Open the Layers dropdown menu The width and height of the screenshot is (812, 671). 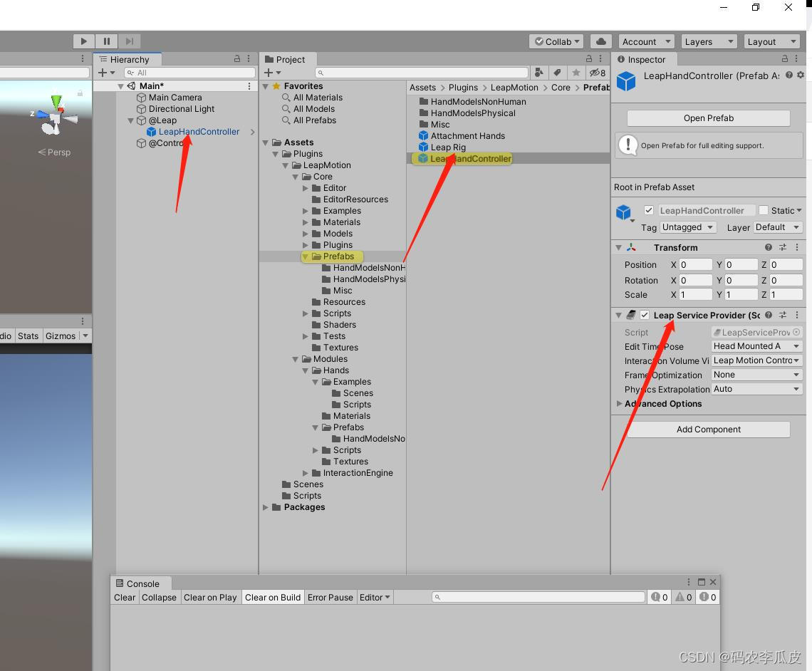click(709, 41)
